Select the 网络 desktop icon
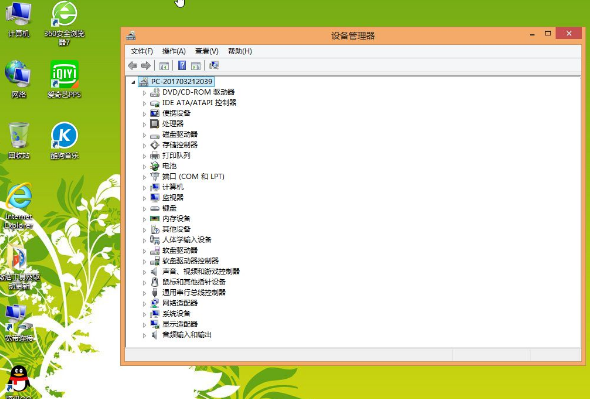 tap(18, 79)
